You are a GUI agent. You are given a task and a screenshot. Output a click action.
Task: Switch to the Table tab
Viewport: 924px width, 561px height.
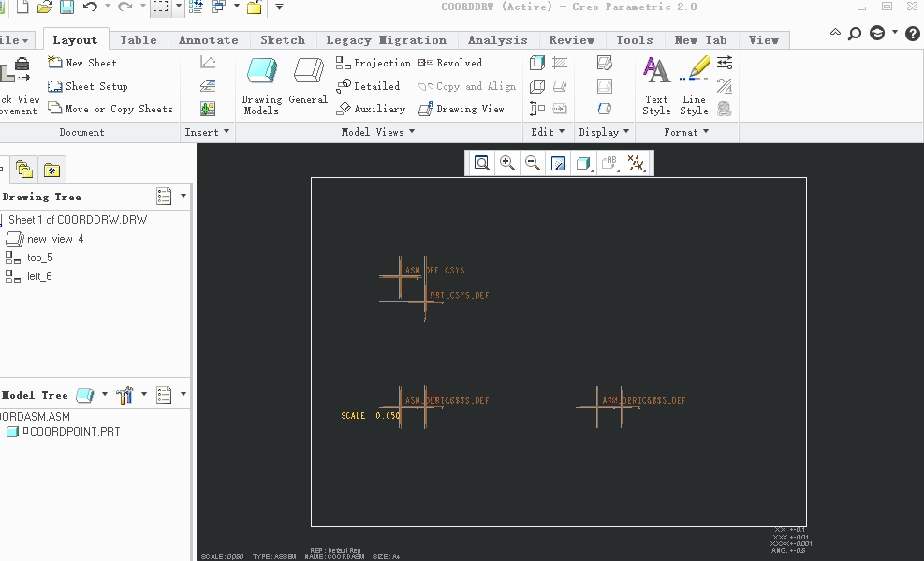click(x=139, y=40)
